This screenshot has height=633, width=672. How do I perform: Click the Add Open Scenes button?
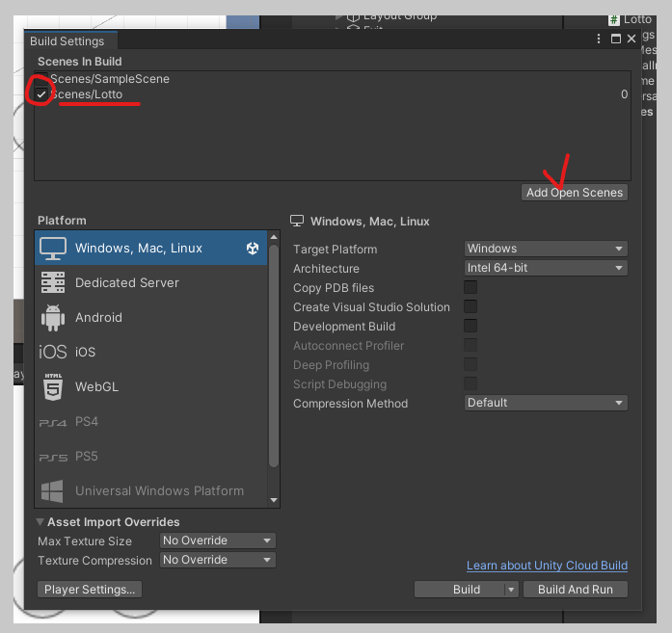pos(575,193)
